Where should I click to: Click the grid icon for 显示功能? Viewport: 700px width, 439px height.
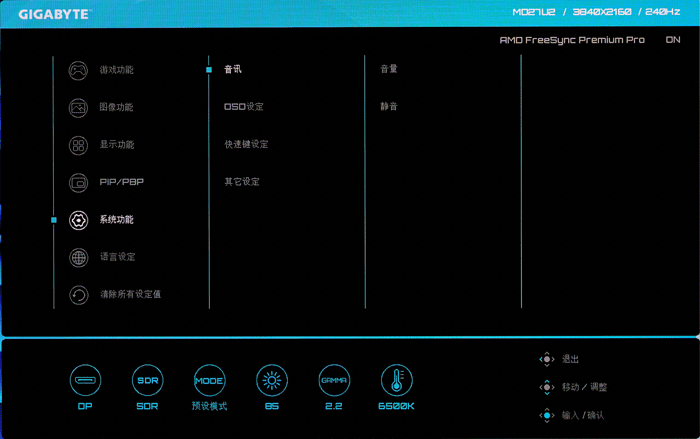(78, 145)
